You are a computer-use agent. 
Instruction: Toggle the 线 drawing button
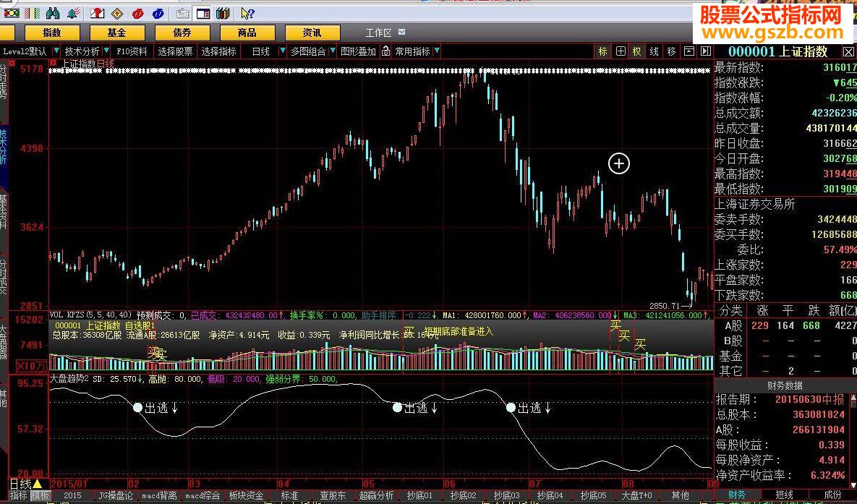[655, 51]
